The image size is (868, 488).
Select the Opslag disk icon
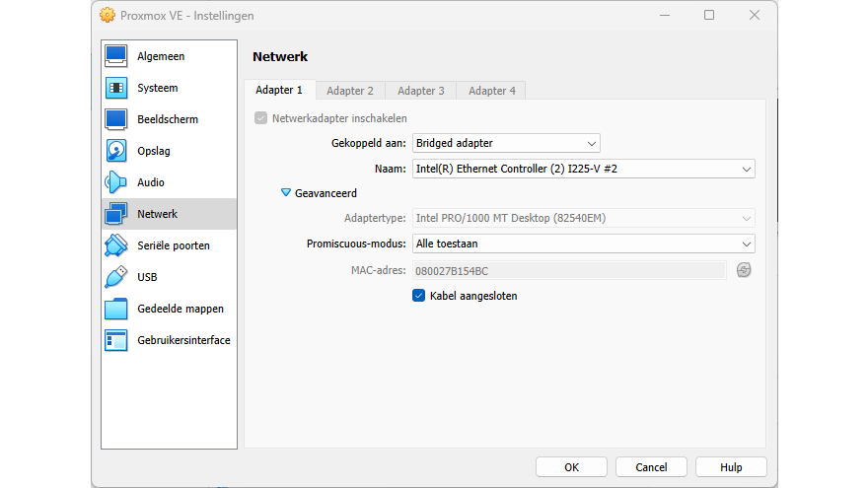[x=116, y=151]
